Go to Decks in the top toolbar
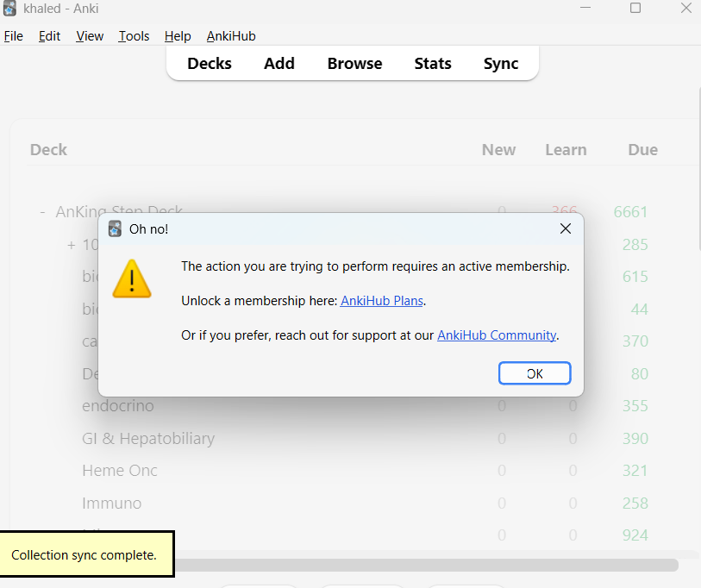The width and height of the screenshot is (701, 588). click(210, 63)
